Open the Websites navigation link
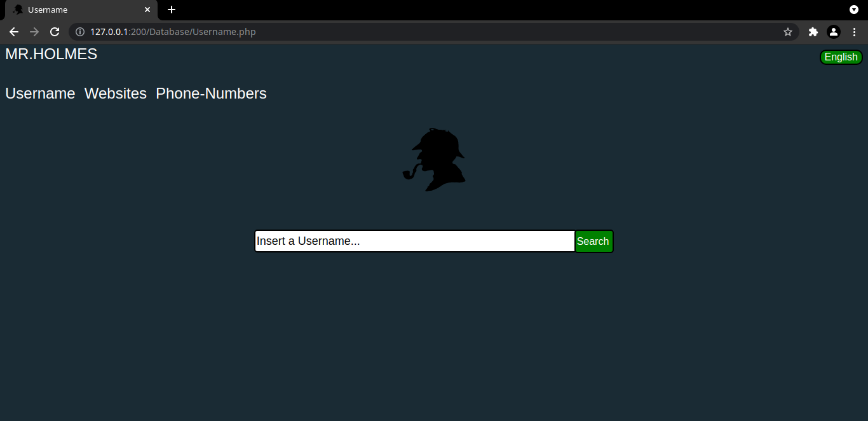 coord(116,93)
